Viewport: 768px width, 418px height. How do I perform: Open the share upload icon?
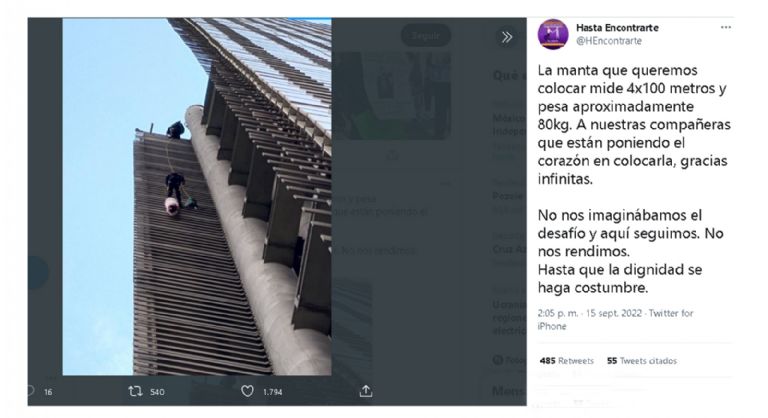click(366, 391)
